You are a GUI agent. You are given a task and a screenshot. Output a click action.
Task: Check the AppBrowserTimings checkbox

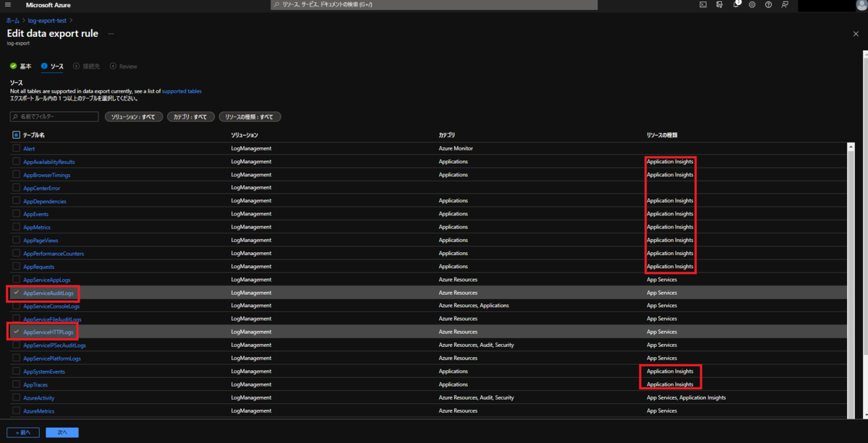point(16,175)
